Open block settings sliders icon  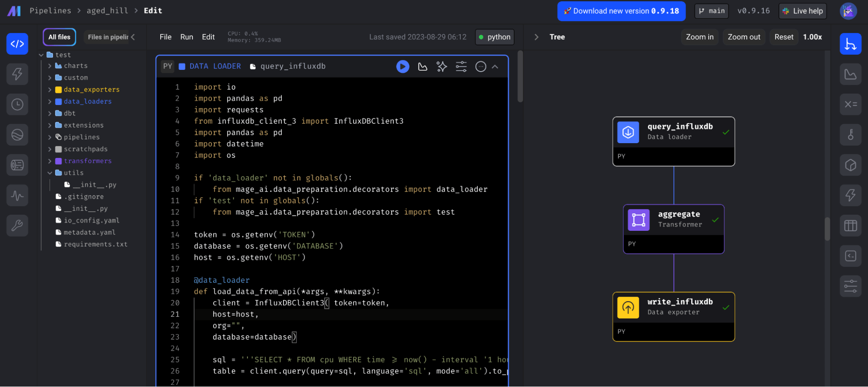[461, 66]
